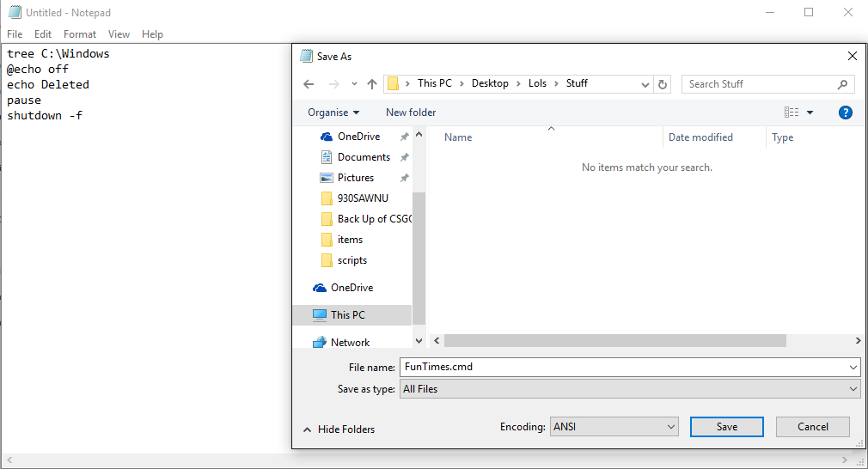Click navigation pane scroll up arrow

tap(419, 134)
